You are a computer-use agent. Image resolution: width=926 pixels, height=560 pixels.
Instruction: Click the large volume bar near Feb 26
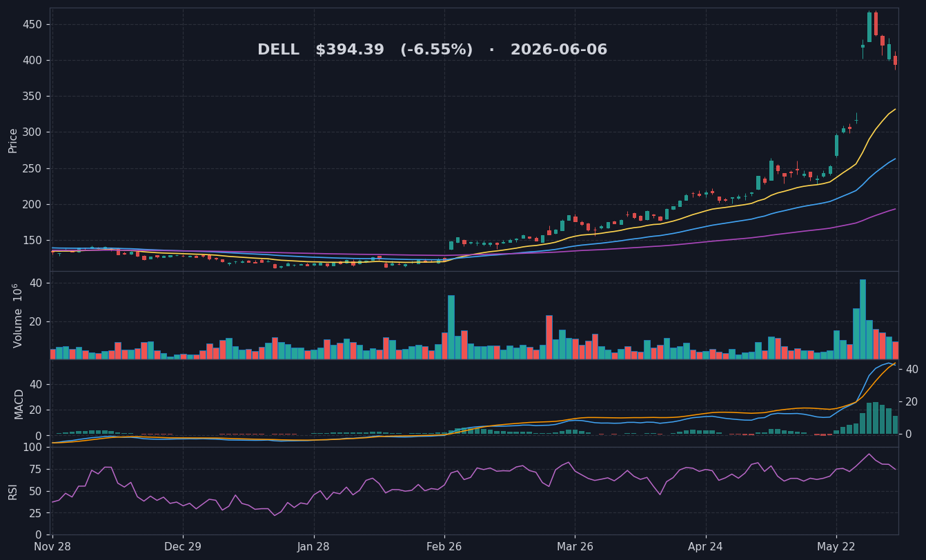(451, 328)
